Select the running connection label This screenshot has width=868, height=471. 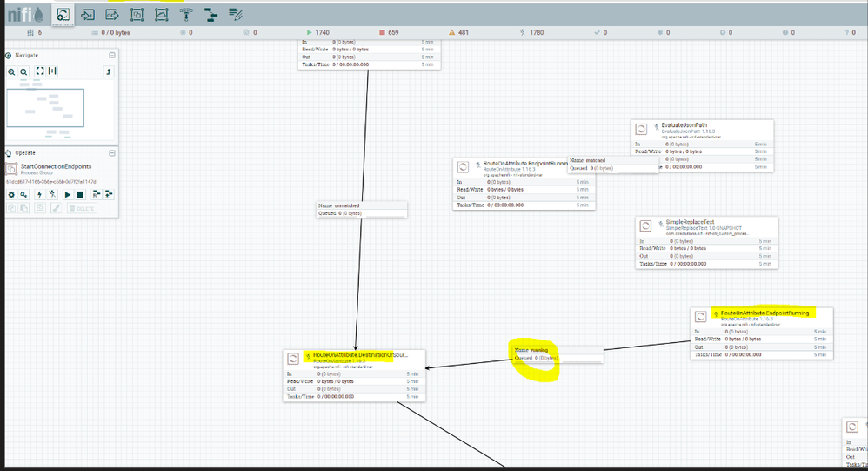click(558, 354)
